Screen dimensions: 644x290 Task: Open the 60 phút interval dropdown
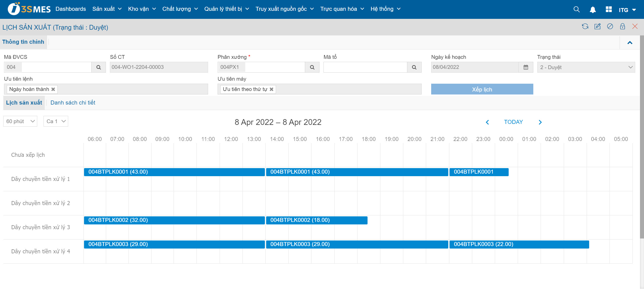pos(20,121)
